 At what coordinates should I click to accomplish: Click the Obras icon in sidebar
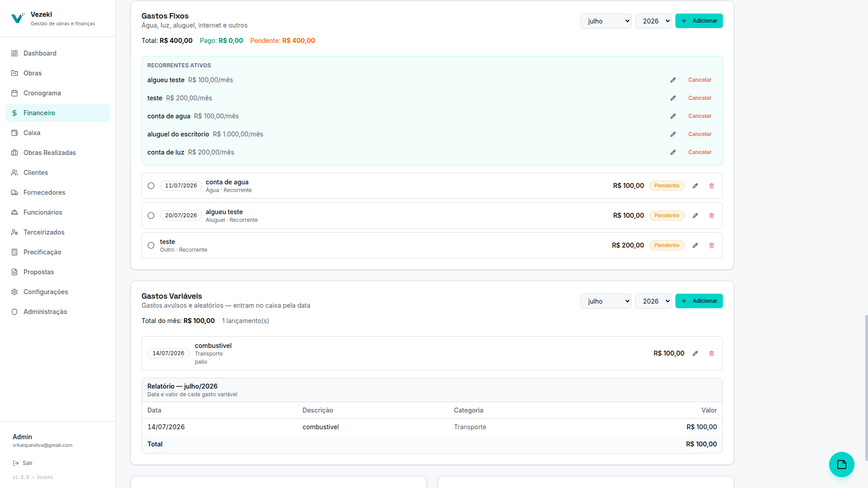14,73
